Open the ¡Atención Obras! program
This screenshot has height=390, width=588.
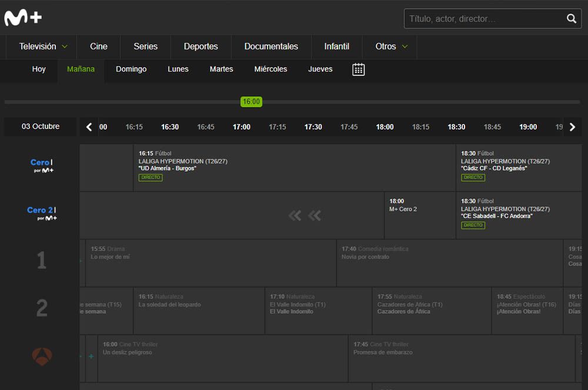pos(527,311)
